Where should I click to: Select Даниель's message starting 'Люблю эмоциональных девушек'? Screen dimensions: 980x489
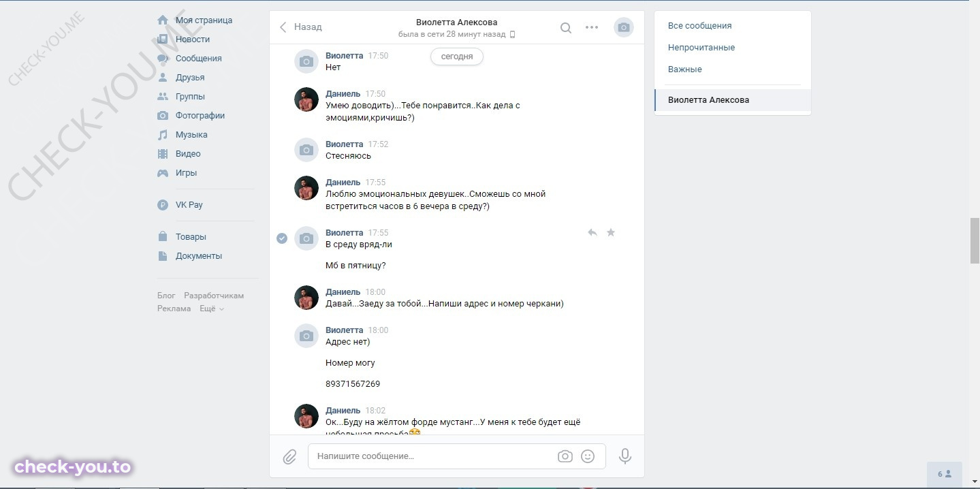(x=436, y=200)
